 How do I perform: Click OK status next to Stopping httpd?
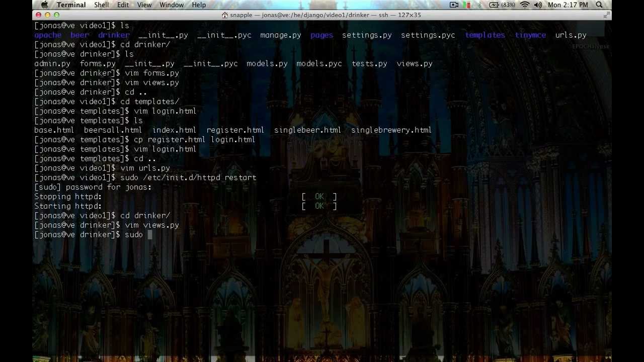tap(319, 197)
